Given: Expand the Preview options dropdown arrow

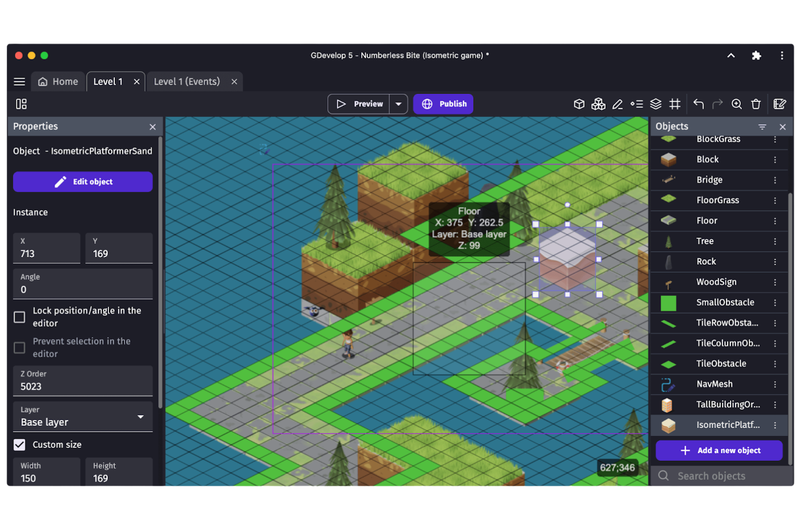Looking at the screenshot, I should [x=398, y=103].
